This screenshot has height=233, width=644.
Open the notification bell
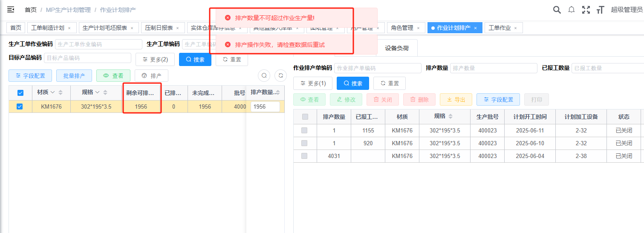coord(572,9)
